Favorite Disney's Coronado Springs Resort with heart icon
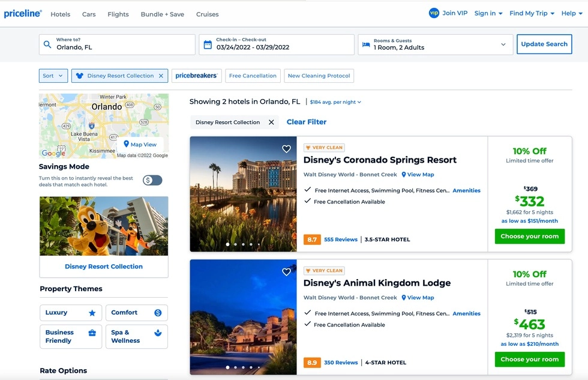588x380 pixels. pos(287,149)
